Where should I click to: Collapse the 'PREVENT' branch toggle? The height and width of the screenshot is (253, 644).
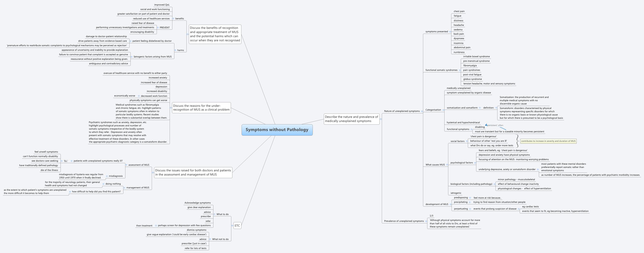tap(158, 27)
